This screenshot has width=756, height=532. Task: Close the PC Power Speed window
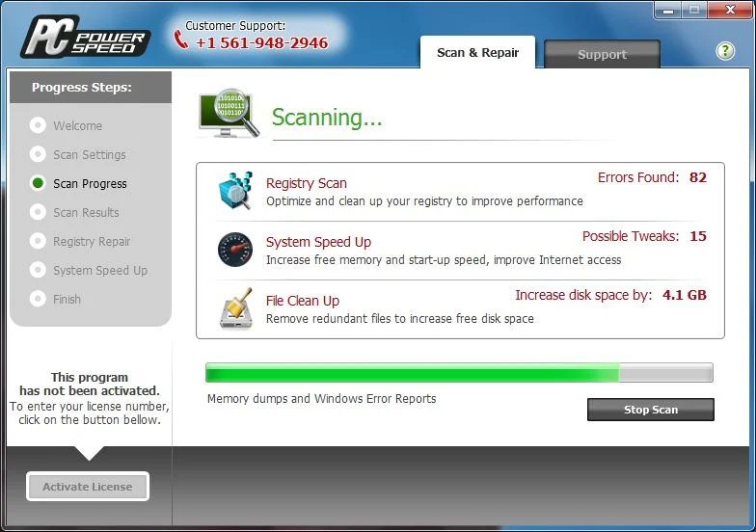click(730, 10)
